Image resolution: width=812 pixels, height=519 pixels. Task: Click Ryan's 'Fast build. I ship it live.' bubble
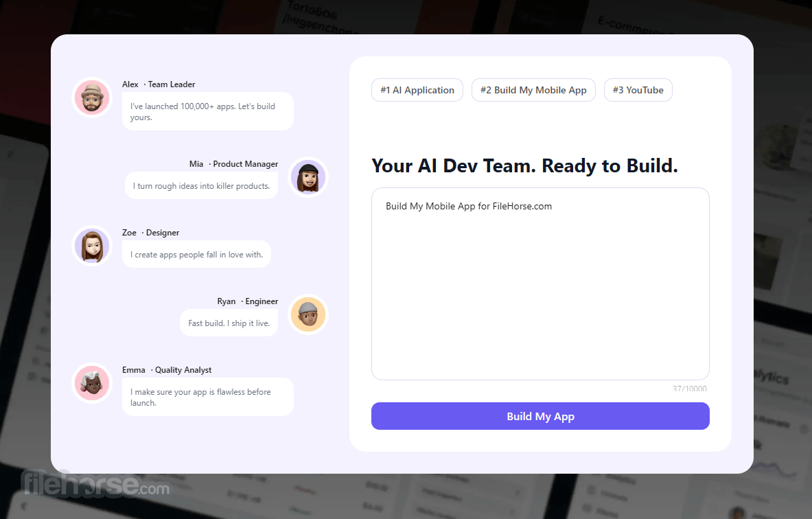229,323
